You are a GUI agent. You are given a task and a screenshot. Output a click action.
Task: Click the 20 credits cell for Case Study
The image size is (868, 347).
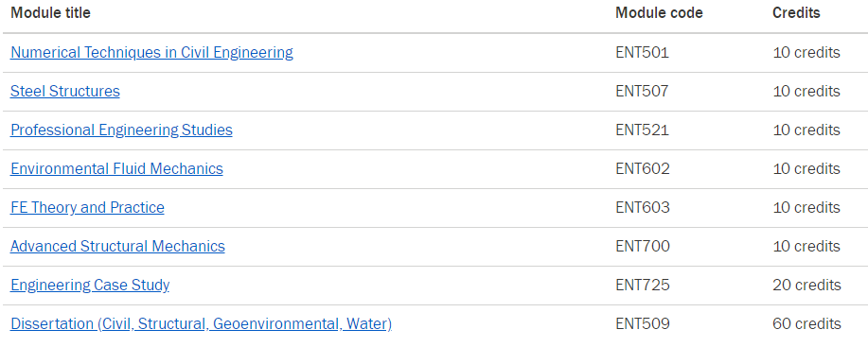click(x=806, y=286)
